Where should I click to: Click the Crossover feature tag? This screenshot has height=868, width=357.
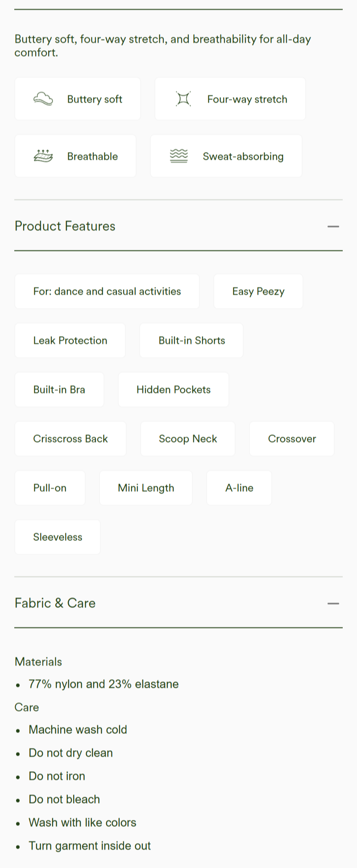click(x=292, y=439)
